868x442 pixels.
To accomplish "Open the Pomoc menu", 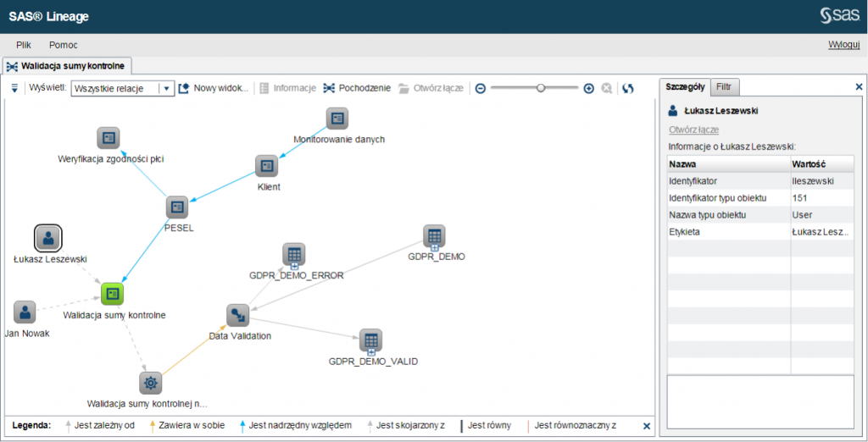I will pyautogui.click(x=63, y=45).
